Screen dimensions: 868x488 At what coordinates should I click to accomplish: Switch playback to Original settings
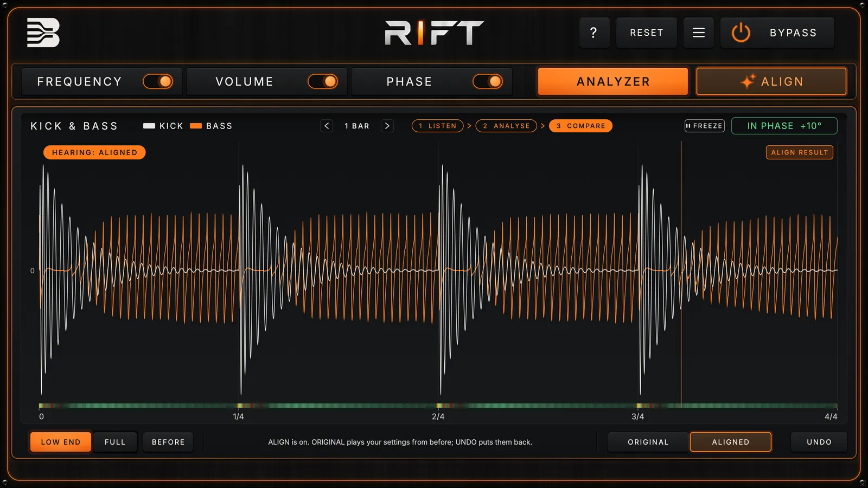pyautogui.click(x=648, y=442)
